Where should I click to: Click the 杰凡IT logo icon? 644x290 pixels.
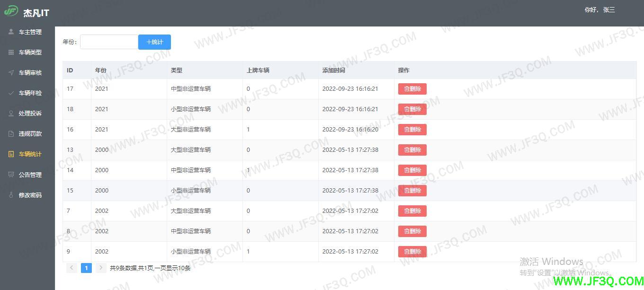tap(11, 11)
